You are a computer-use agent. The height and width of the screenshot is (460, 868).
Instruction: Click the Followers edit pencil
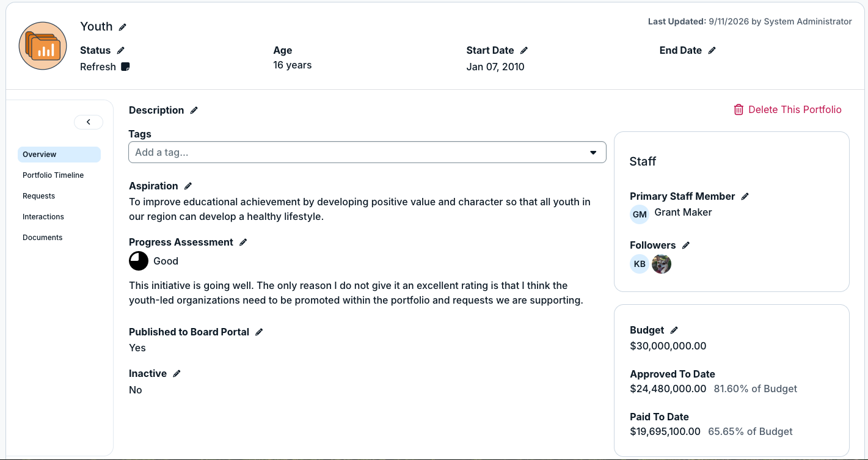[686, 245]
